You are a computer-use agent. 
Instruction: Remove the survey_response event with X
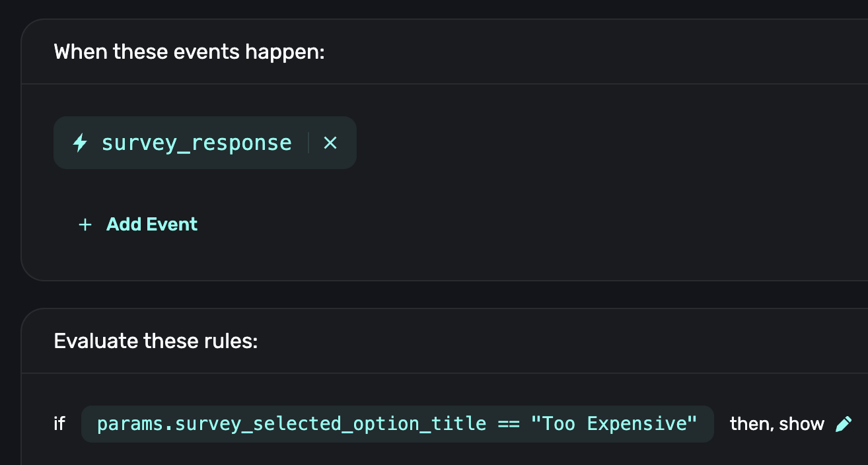pos(330,143)
